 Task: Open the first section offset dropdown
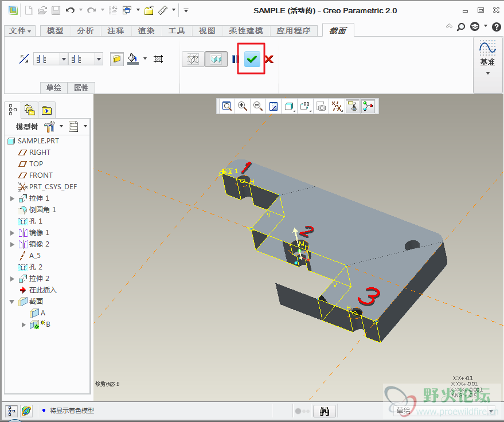[x=64, y=59]
